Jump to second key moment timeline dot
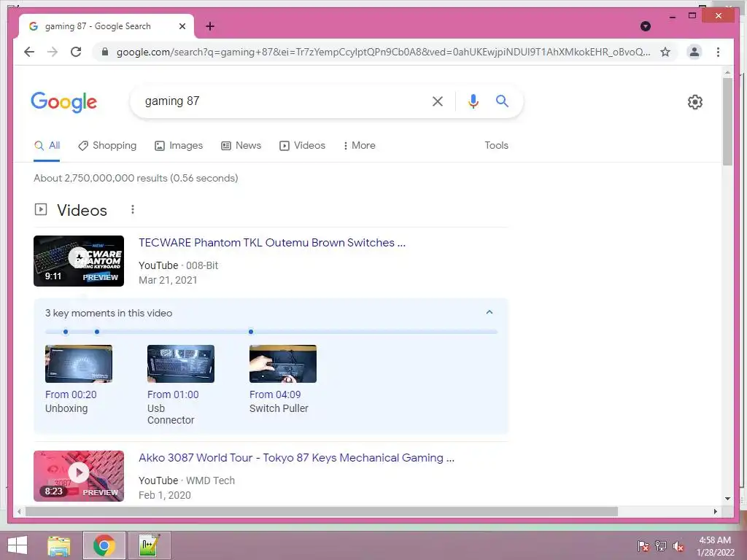The height and width of the screenshot is (560, 747). tap(97, 332)
